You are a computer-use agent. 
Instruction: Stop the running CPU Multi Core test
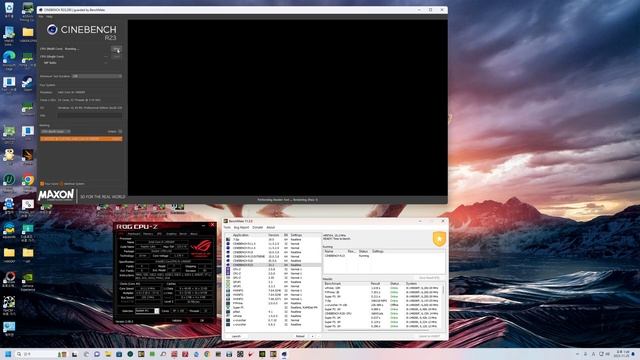(x=116, y=49)
